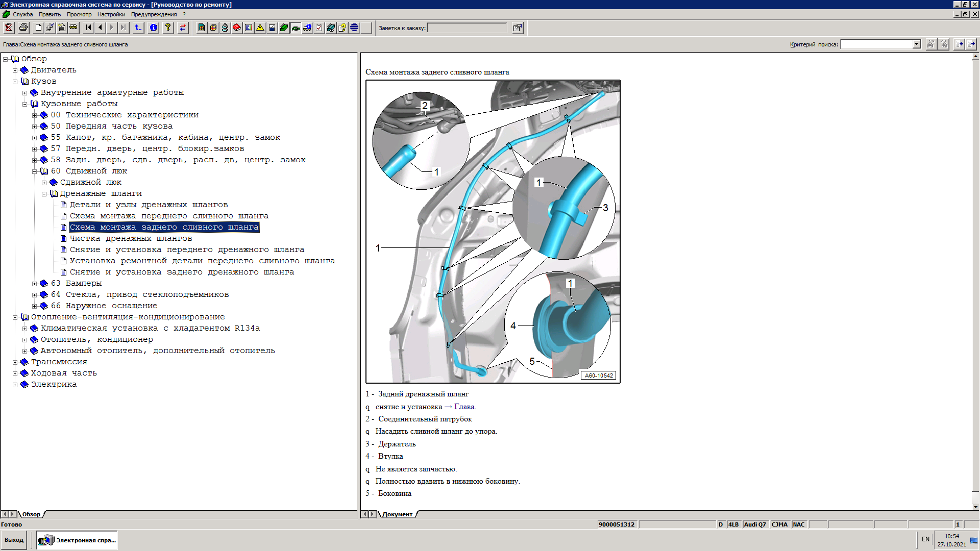Click the red-blue swap arrows icon
Image resolution: width=980 pixels, height=551 pixels.
(183, 28)
